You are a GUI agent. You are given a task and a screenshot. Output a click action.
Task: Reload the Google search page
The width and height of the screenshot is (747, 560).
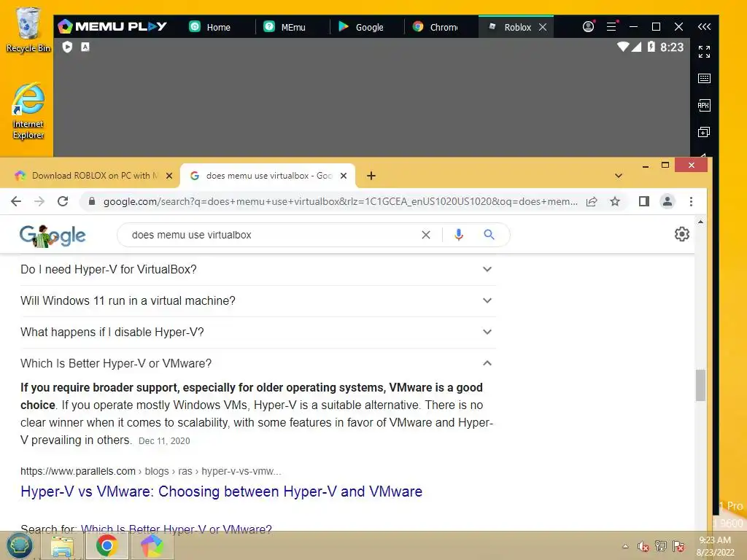click(63, 201)
